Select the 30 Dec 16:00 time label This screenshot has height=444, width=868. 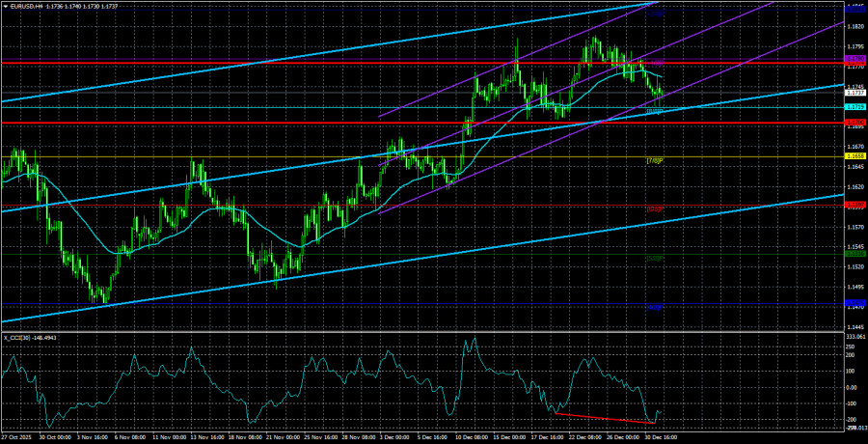click(x=663, y=436)
